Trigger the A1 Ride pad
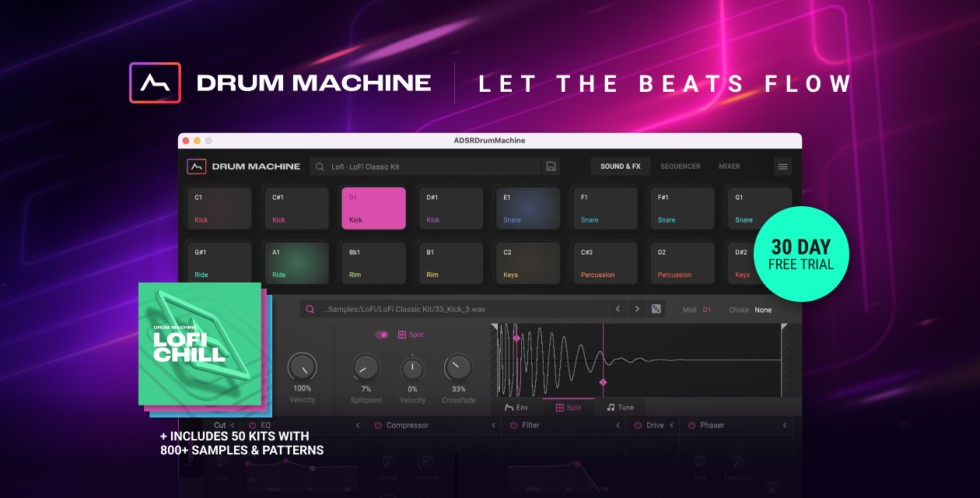Image resolution: width=980 pixels, height=498 pixels. 296,263
